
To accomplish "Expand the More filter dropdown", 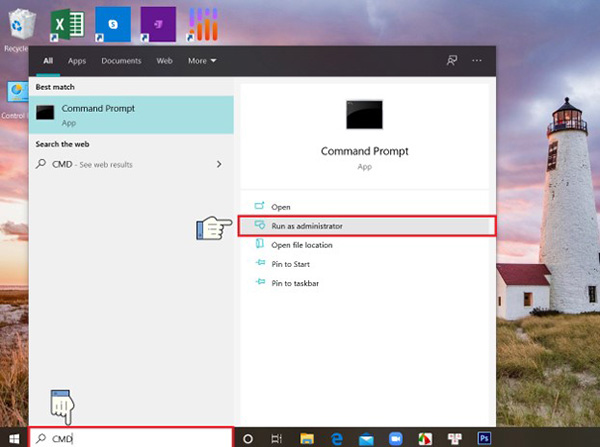I will coord(201,60).
